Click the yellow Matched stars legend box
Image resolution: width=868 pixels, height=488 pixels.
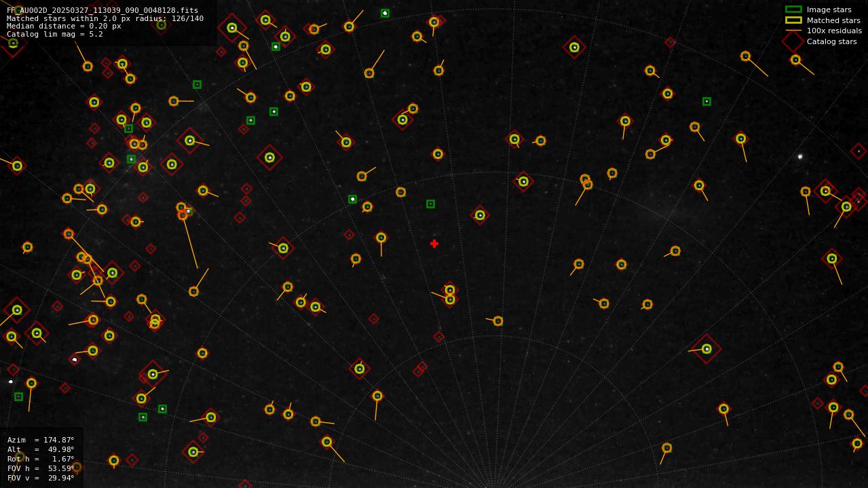[x=793, y=20]
